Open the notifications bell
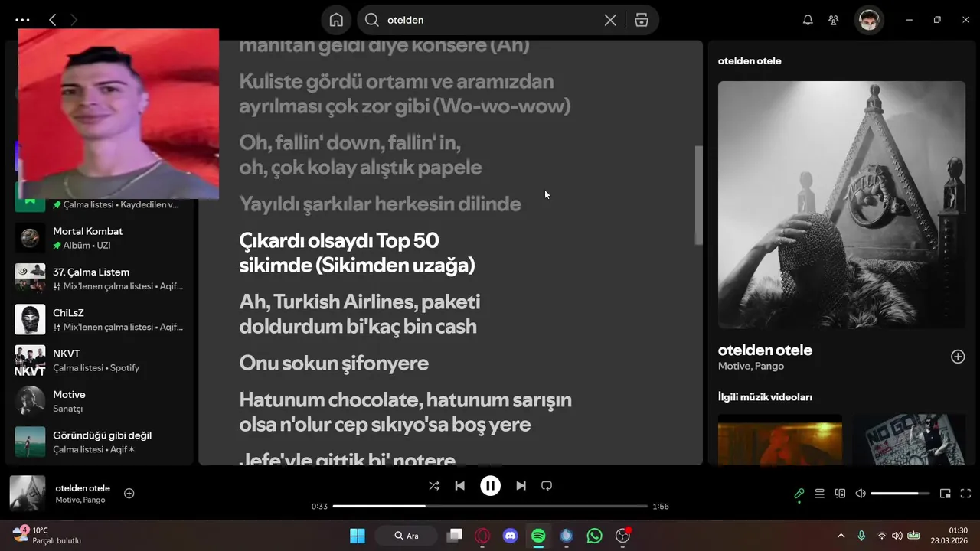 (808, 20)
